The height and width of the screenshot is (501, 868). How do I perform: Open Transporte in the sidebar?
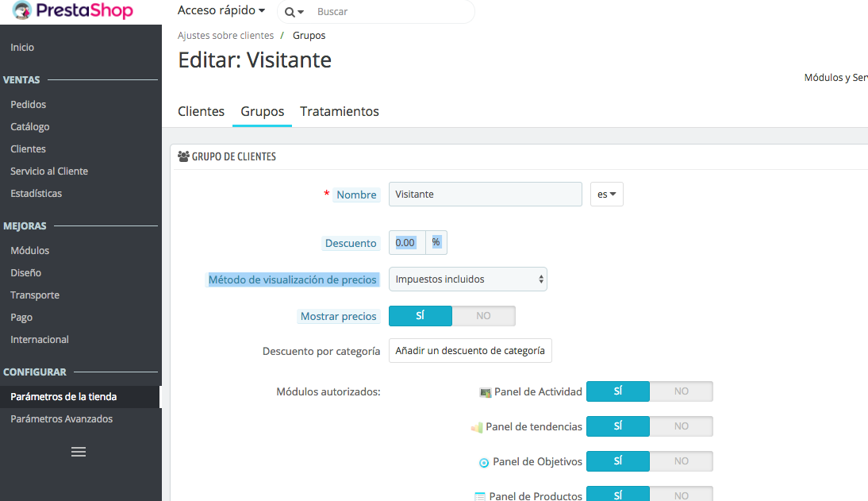tap(35, 295)
